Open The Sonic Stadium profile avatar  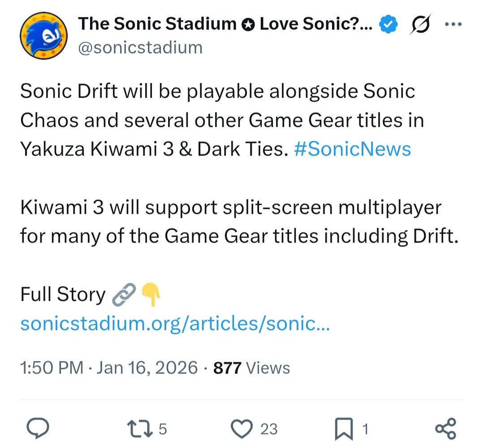[x=44, y=35]
